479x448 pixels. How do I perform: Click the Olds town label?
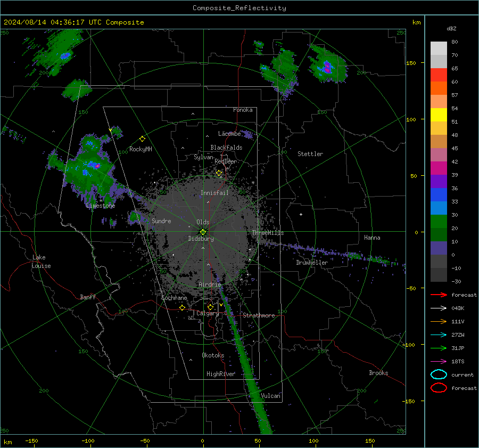coord(203,222)
